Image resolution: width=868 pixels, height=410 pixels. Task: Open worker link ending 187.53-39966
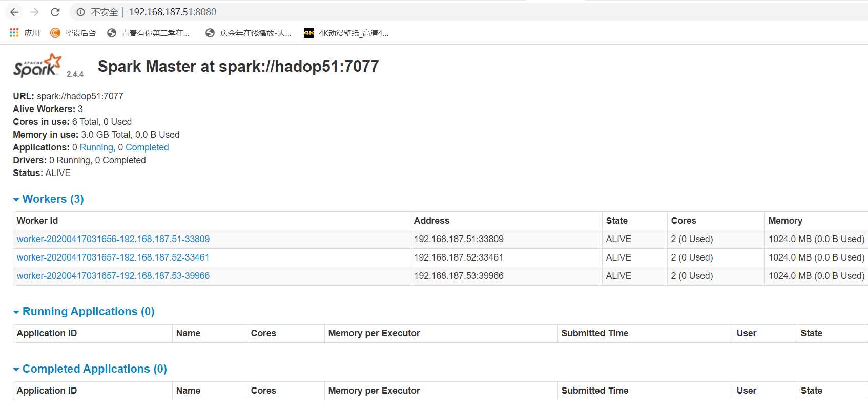tap(113, 276)
